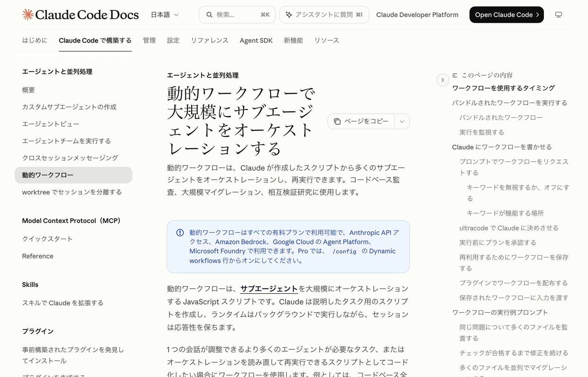
Task: Click the エージェントと並列処理 sidebar heading
Action: 57,72
